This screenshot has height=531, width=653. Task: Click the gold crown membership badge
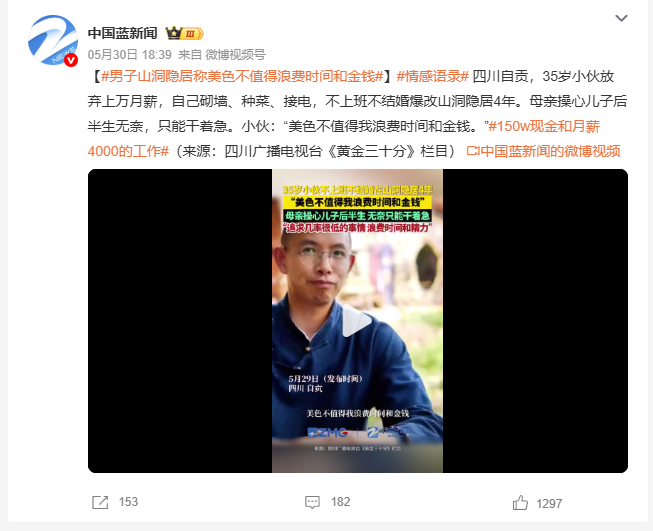184,33
